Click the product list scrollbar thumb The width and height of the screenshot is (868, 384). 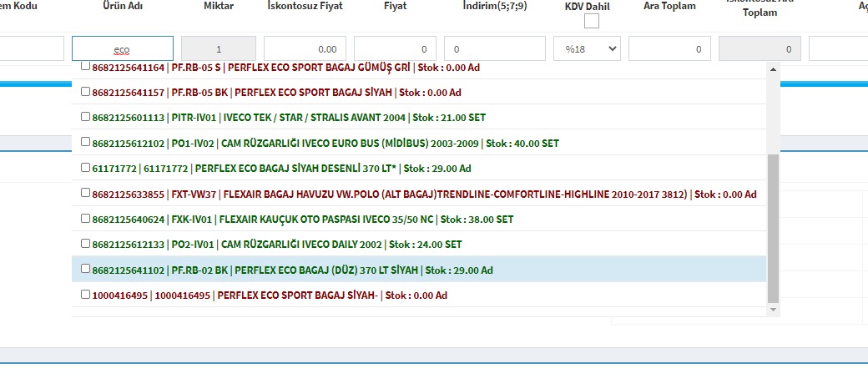[773, 225]
